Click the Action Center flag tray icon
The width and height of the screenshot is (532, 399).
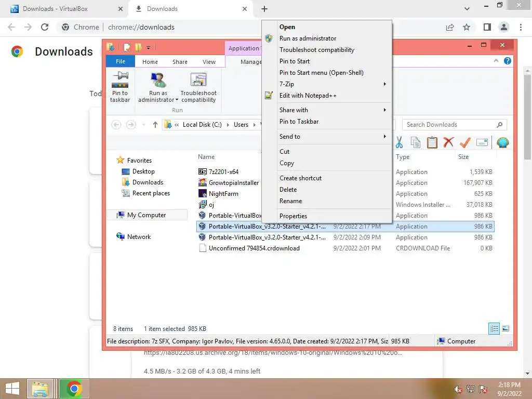[483, 389]
